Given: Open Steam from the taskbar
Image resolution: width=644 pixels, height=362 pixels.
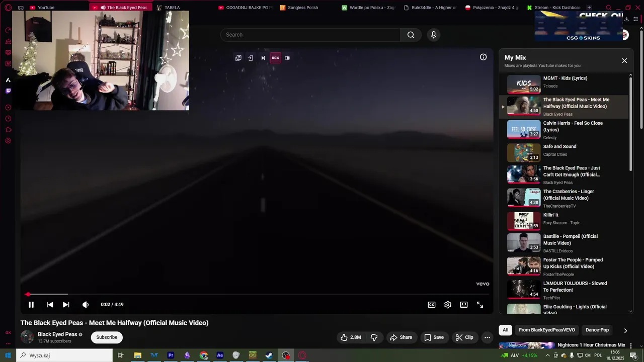Looking at the screenshot, I should pyautogui.click(x=269, y=355).
